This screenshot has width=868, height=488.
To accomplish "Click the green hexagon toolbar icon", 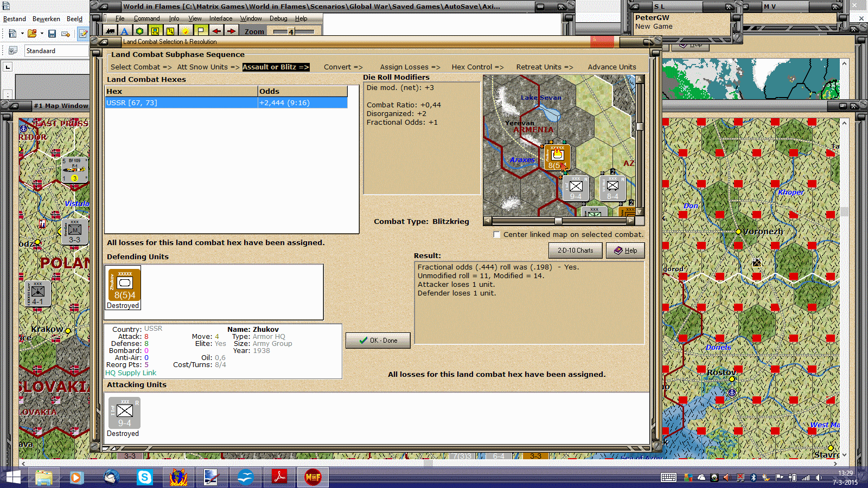I will point(140,31).
